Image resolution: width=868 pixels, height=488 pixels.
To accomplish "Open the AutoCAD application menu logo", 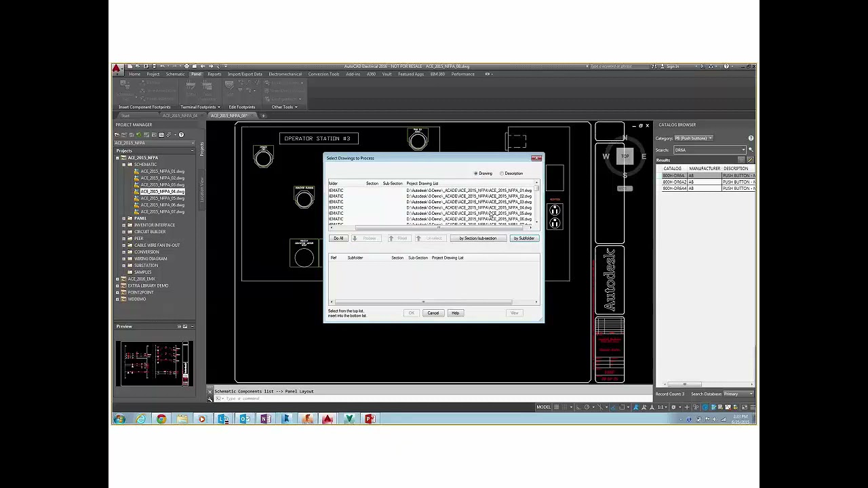I will tap(117, 69).
